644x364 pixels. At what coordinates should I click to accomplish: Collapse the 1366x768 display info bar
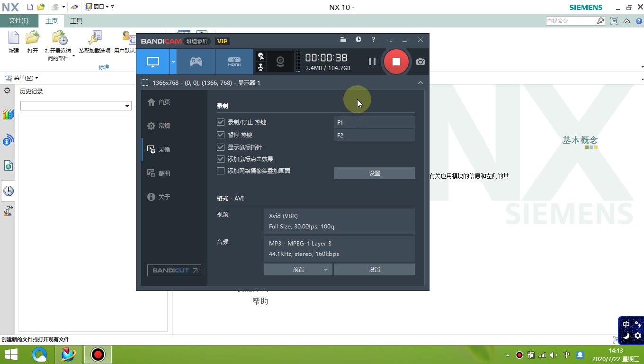click(x=420, y=83)
